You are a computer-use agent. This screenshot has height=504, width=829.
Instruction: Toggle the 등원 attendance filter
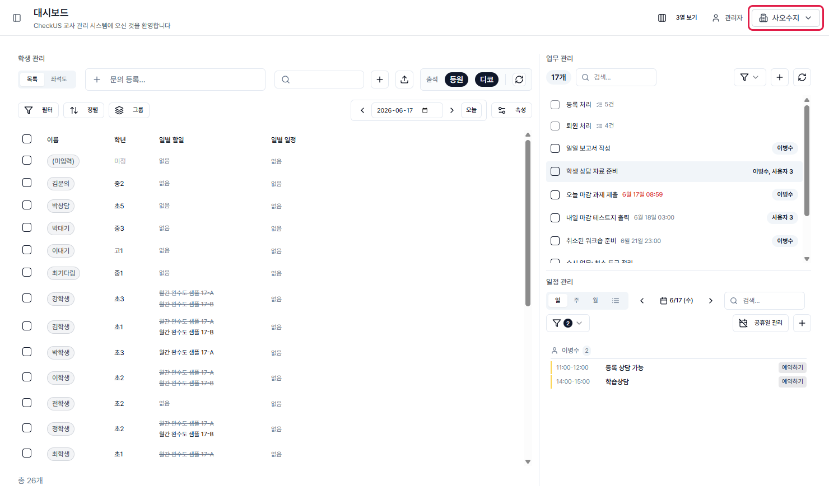pos(457,80)
